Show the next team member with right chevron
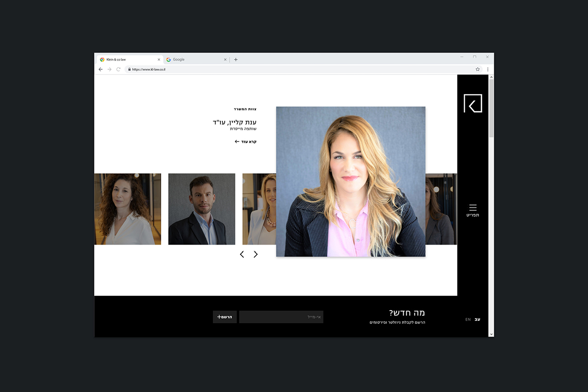Viewport: 588px width, 392px height. click(255, 254)
